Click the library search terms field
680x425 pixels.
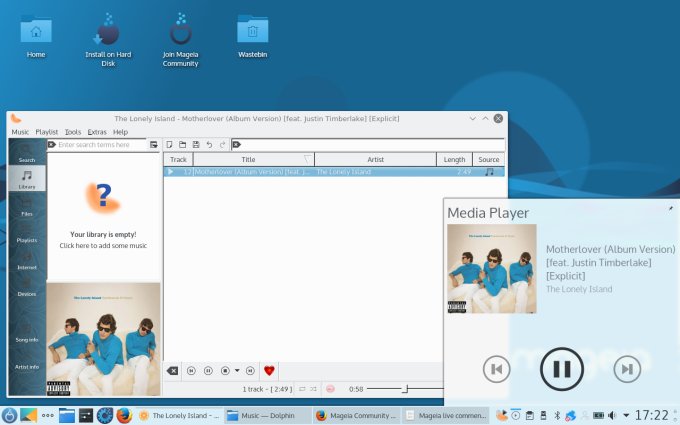click(100, 145)
